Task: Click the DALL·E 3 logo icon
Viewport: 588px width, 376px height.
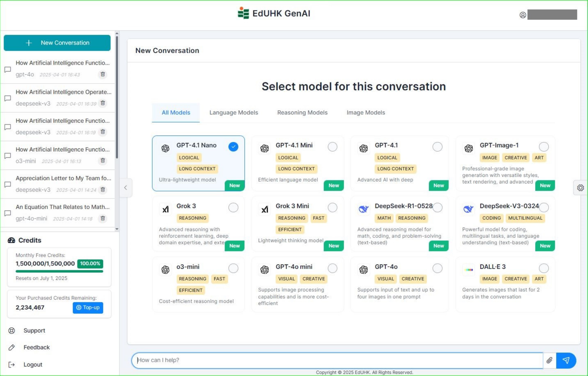Action: click(469, 270)
